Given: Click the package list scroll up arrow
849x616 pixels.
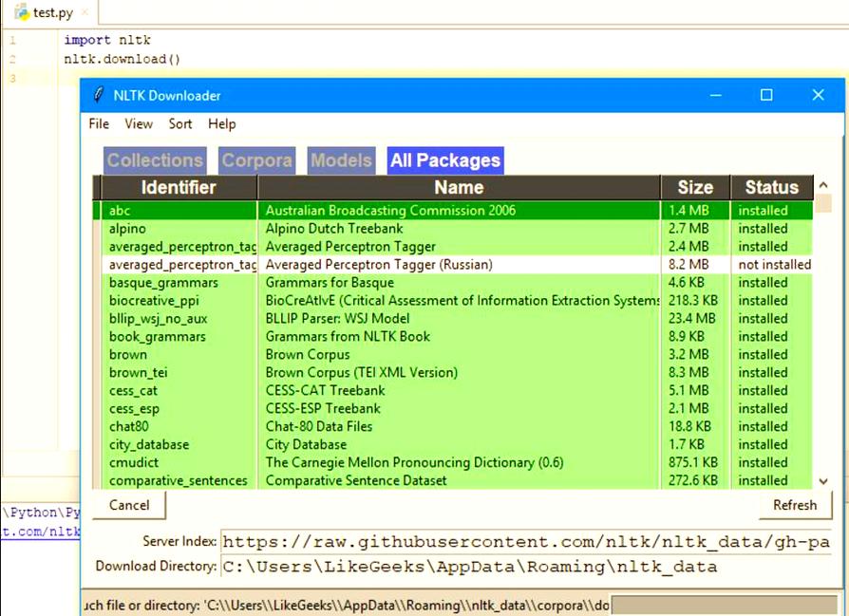Looking at the screenshot, I should click(x=823, y=185).
